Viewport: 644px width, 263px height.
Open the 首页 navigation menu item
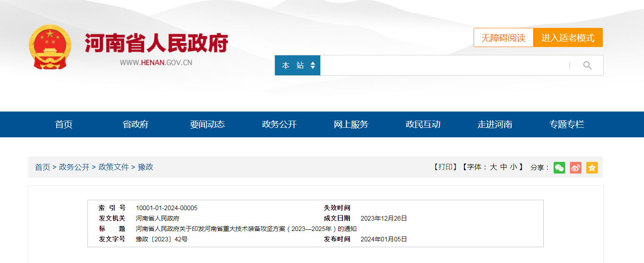coord(64,124)
